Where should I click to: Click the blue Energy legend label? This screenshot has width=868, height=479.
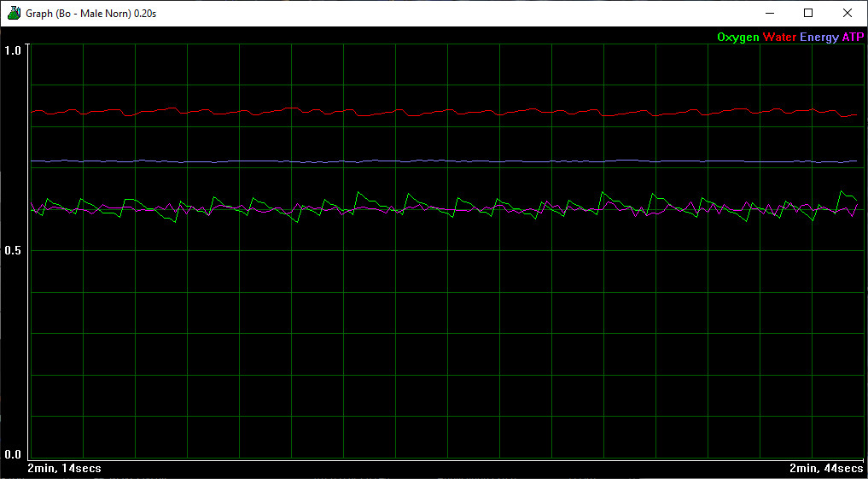pyautogui.click(x=818, y=38)
